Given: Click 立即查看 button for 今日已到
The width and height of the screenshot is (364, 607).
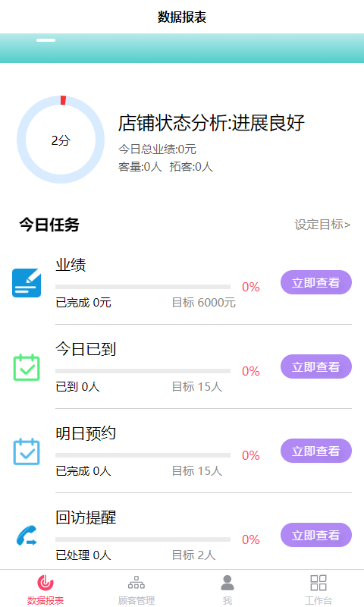Looking at the screenshot, I should (x=316, y=366).
